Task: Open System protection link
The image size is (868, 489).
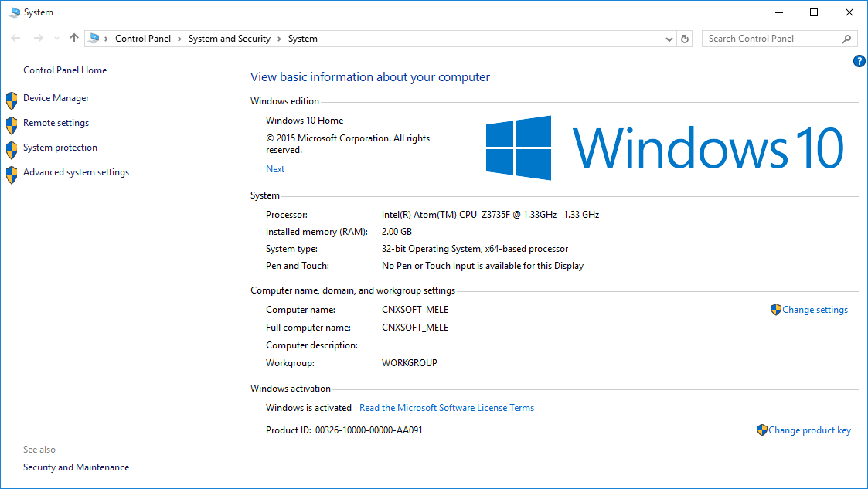Action: click(60, 148)
